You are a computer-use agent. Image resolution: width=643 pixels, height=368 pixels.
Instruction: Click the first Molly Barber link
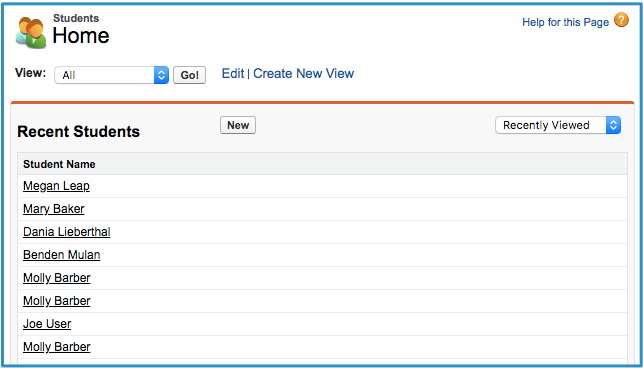point(57,278)
